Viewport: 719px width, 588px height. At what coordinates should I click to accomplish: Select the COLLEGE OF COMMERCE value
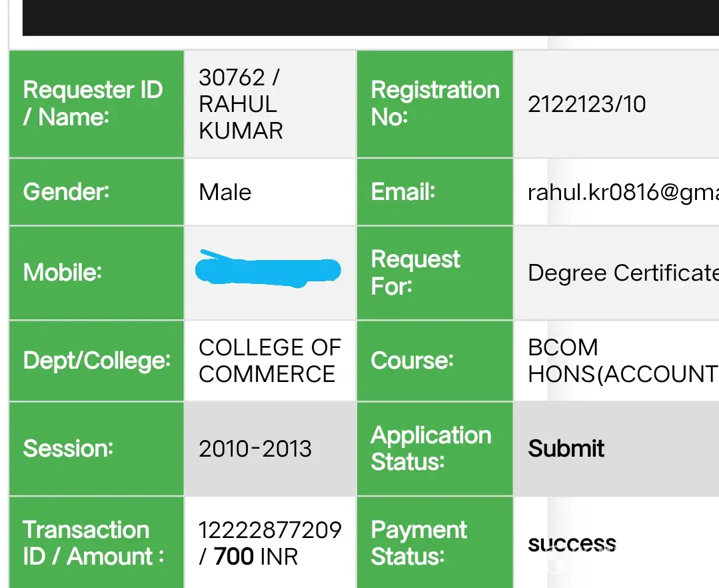[269, 361]
